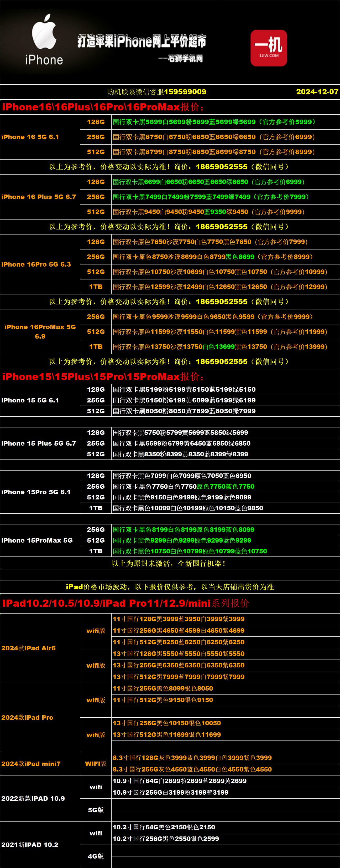Click the iPhone 16Pro 5G 6.3 cell
Viewport: 340px width, 868px height.
40,264
